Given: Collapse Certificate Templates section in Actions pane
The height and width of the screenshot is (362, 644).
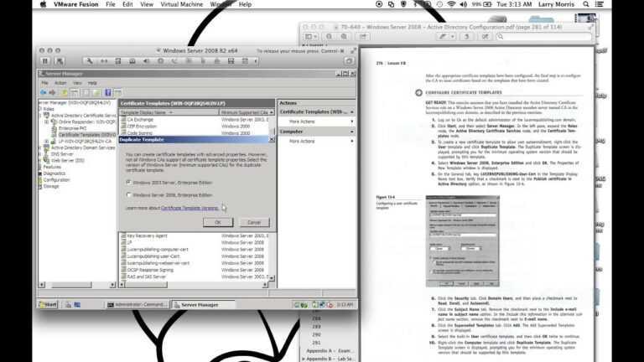Looking at the screenshot, I should click(352, 112).
